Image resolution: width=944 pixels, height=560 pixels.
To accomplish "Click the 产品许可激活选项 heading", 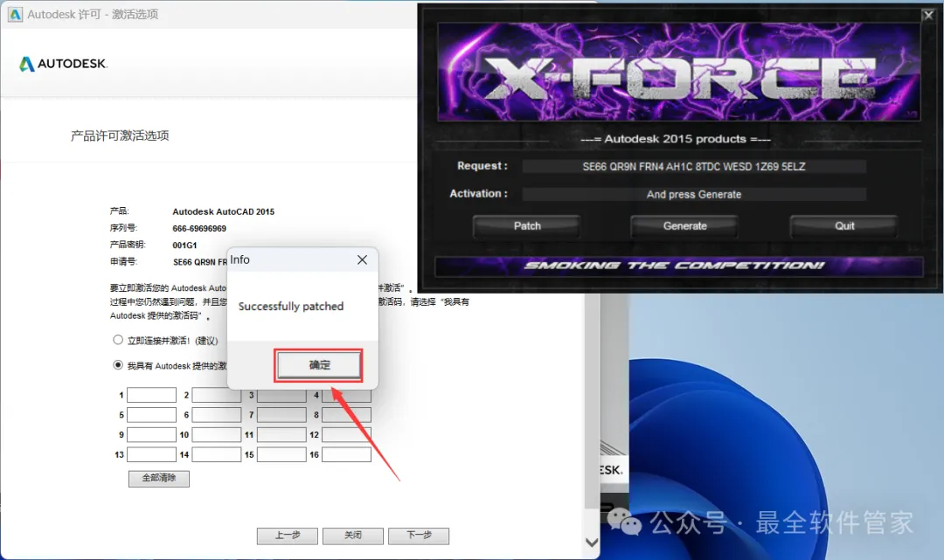I will [120, 136].
